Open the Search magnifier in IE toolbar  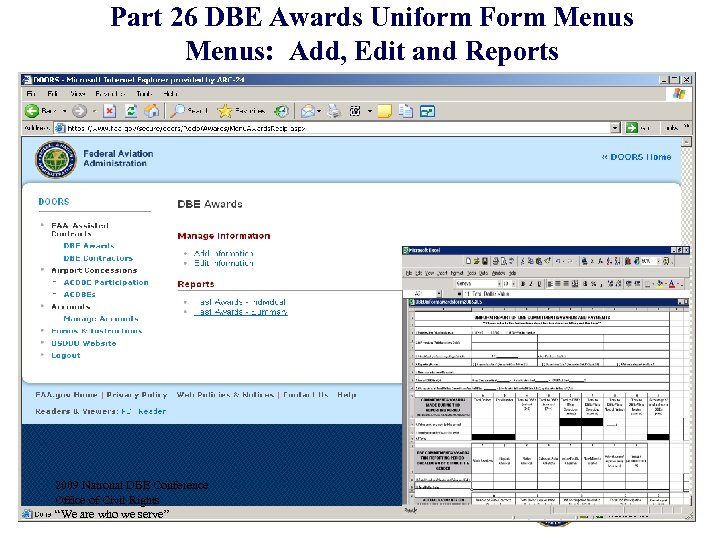[x=178, y=111]
